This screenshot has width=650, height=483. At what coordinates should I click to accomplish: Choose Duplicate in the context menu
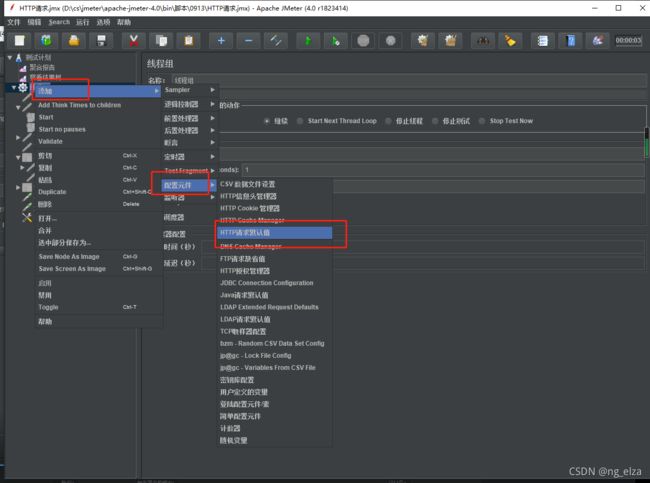pyautogui.click(x=52, y=192)
